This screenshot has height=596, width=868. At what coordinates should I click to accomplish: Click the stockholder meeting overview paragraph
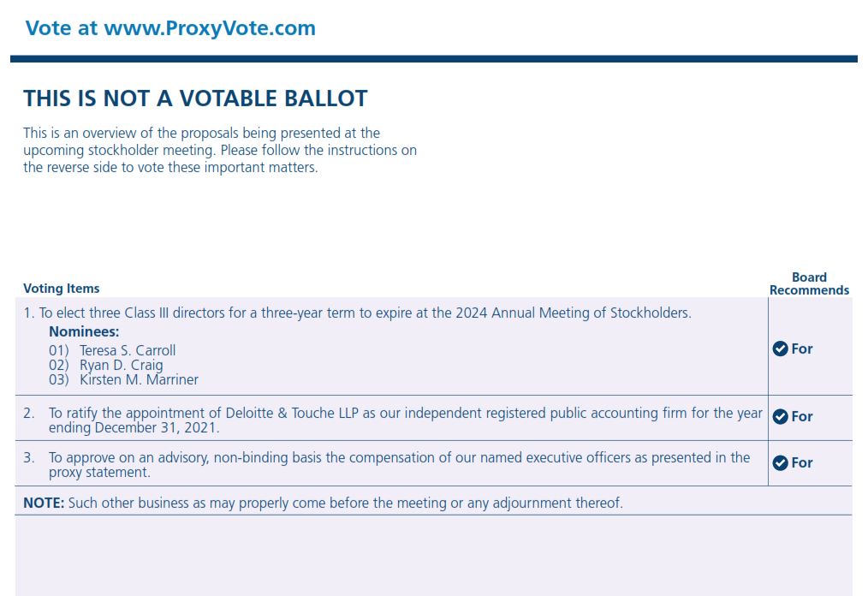coord(220,150)
